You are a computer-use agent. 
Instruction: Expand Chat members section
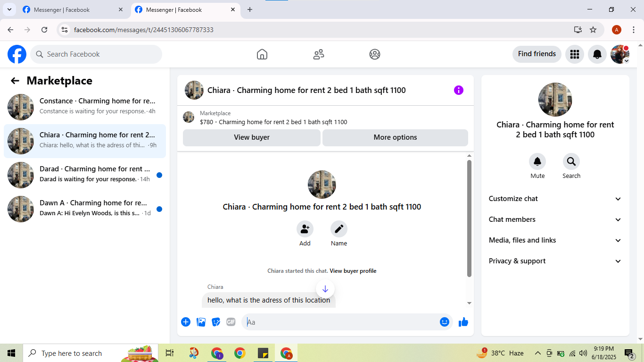point(555,219)
